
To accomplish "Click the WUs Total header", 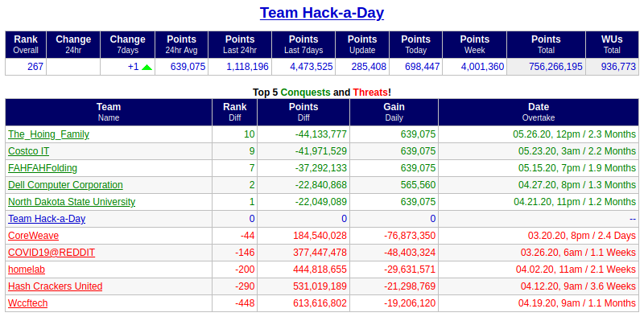I will click(612, 44).
